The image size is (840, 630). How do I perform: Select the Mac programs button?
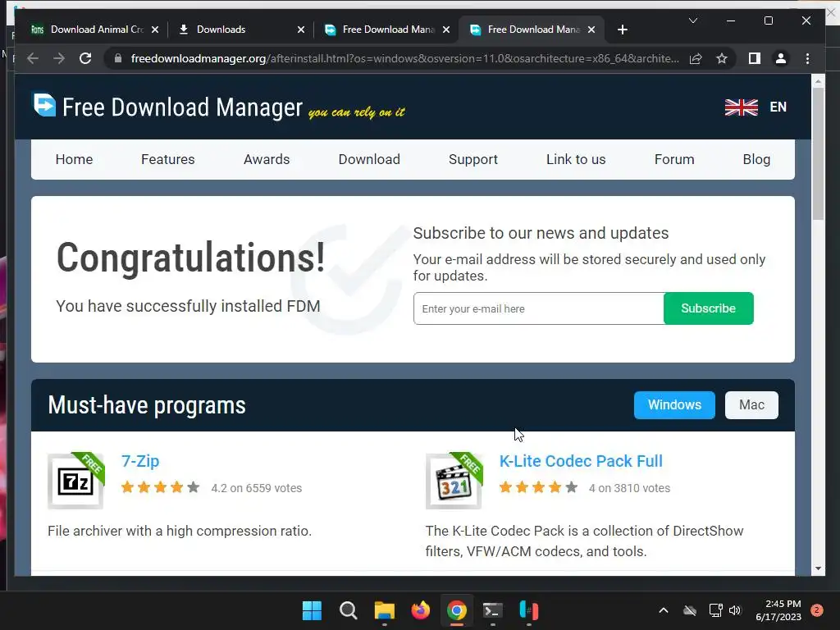[751, 405]
